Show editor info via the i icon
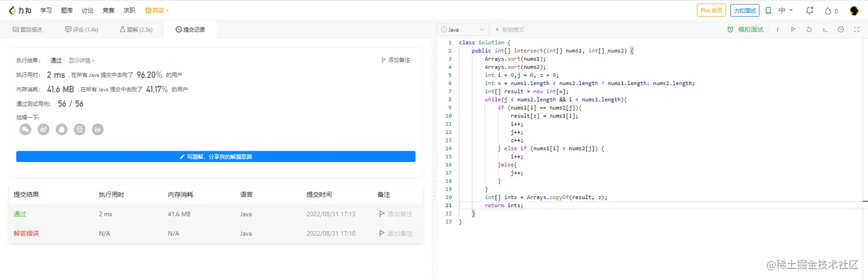Image resolution: width=868 pixels, height=280 pixels. (x=777, y=29)
